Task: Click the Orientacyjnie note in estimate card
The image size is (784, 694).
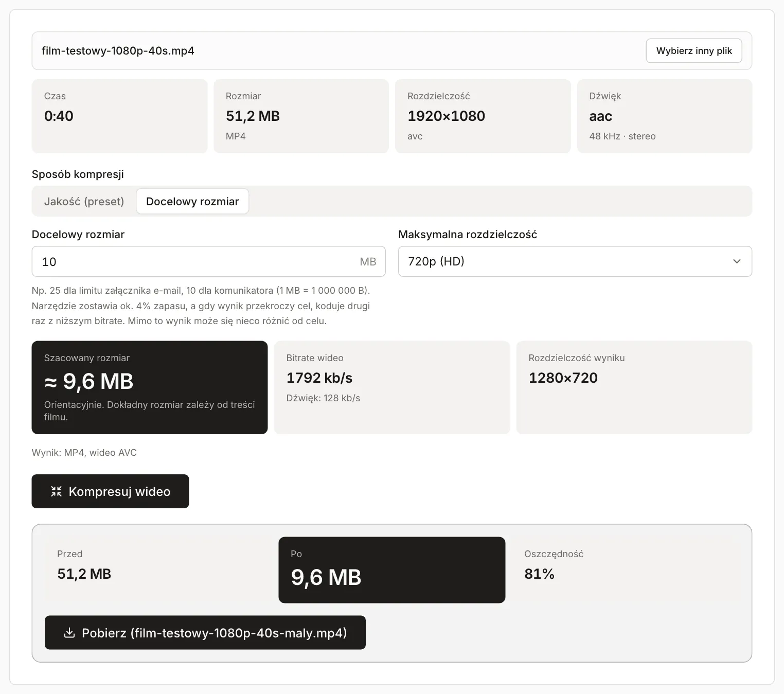Action: pyautogui.click(x=150, y=411)
